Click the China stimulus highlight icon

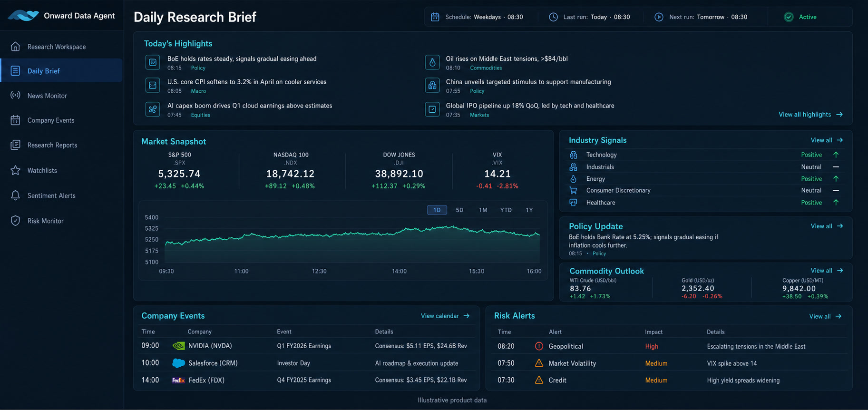[x=432, y=85]
